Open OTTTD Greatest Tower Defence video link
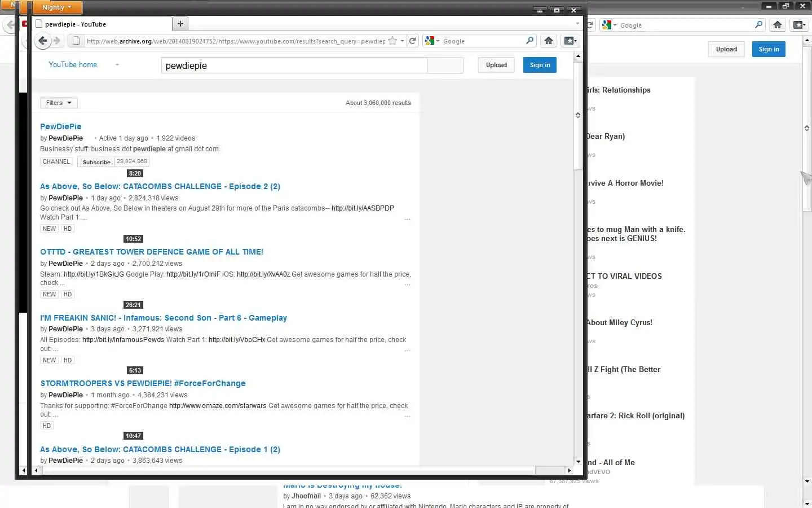The image size is (812, 508). pyautogui.click(x=152, y=252)
